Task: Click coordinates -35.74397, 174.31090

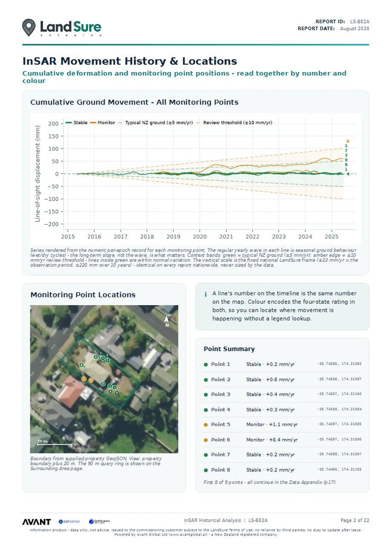Action: [340, 440]
